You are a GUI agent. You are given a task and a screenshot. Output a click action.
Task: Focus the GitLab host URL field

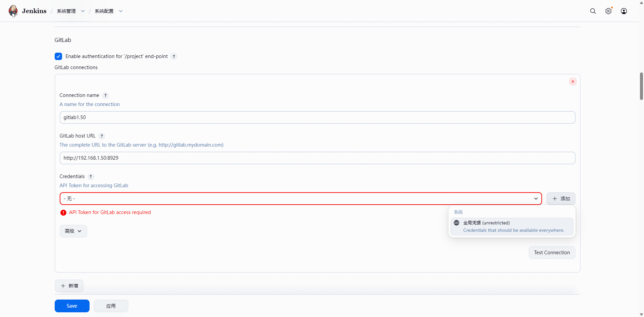coord(317,158)
